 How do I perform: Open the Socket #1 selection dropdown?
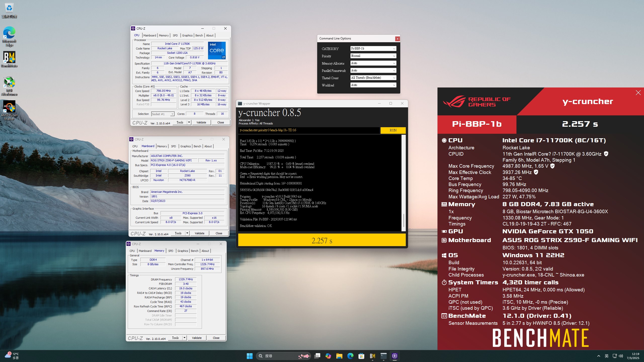click(x=163, y=114)
